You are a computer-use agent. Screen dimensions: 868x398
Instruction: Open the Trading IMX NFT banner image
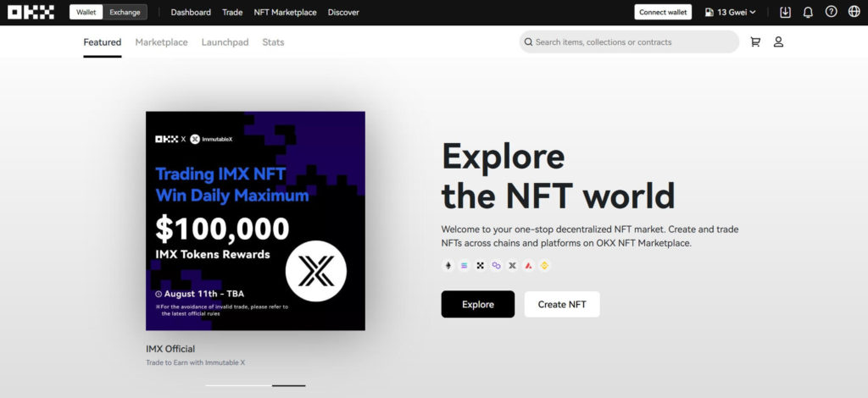[255, 221]
